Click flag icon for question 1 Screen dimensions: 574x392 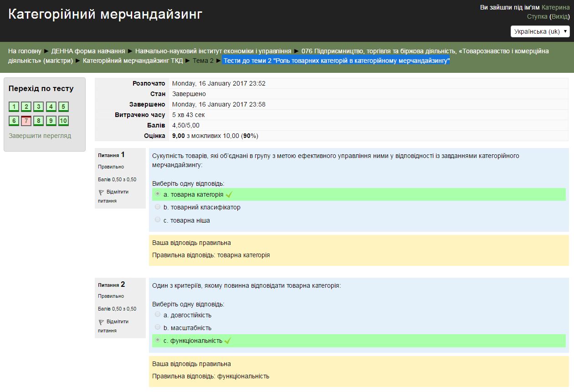click(101, 192)
